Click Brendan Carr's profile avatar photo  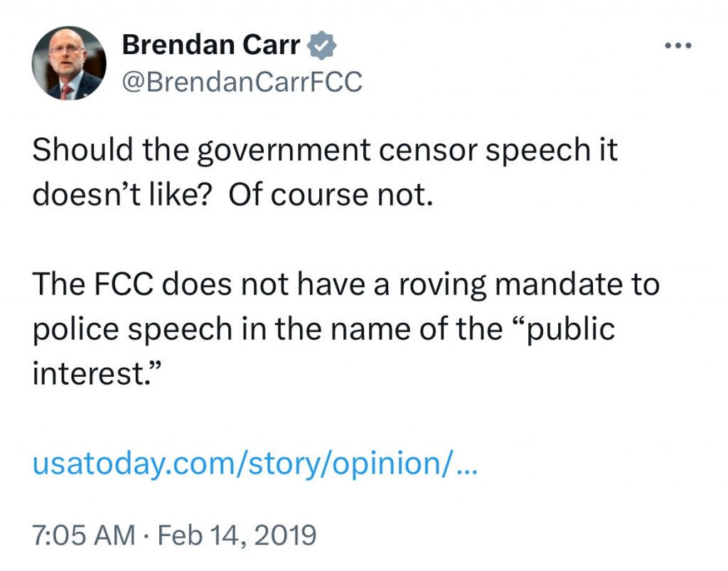(69, 63)
